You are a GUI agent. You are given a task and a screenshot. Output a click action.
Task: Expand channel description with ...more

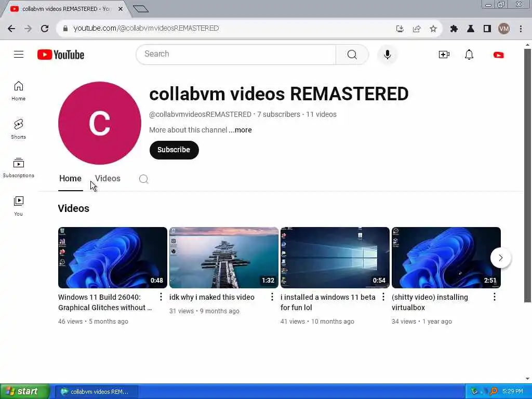point(240,130)
